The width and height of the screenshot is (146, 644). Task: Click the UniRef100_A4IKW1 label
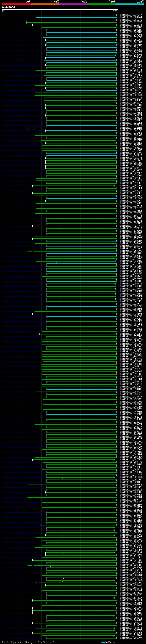(131, 105)
